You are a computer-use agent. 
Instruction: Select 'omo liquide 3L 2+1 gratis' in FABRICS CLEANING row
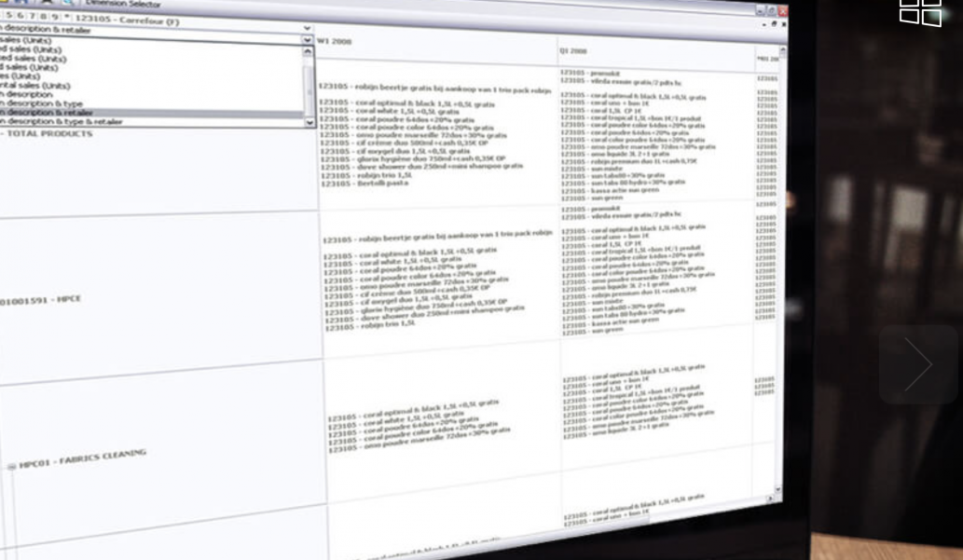616,431
